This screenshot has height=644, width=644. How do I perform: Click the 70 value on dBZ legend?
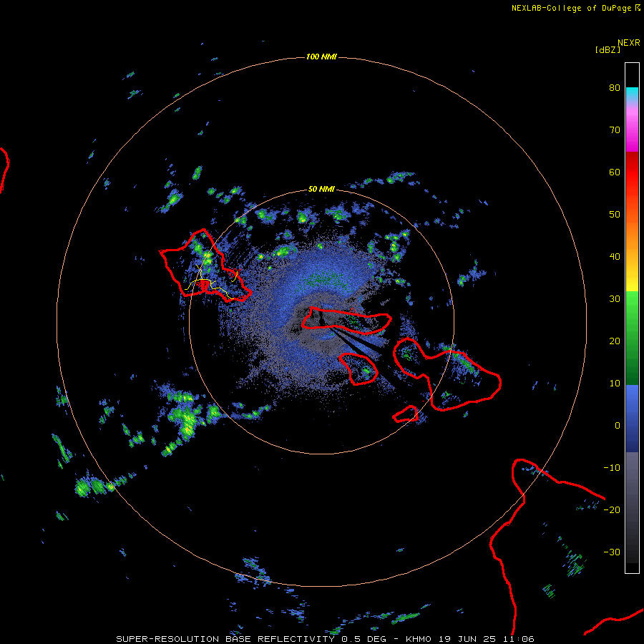(x=615, y=130)
